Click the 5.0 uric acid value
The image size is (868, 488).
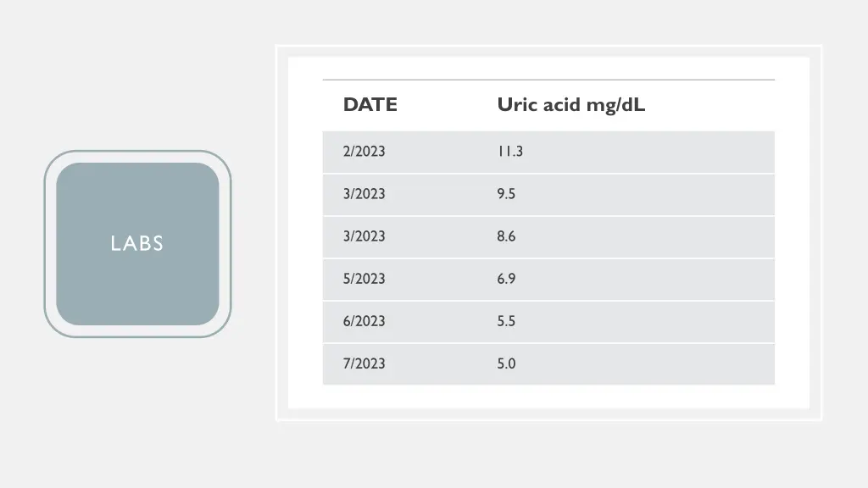[506, 363]
